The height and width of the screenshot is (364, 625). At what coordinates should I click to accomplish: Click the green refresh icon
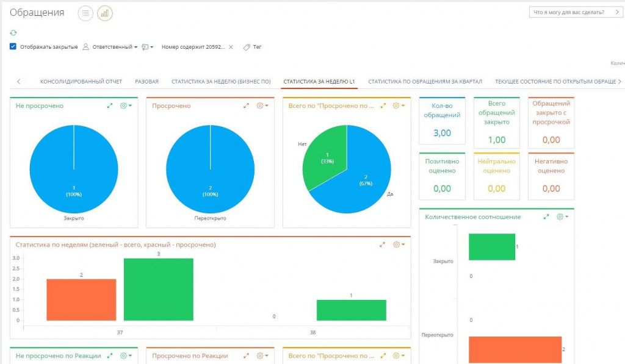(13, 33)
